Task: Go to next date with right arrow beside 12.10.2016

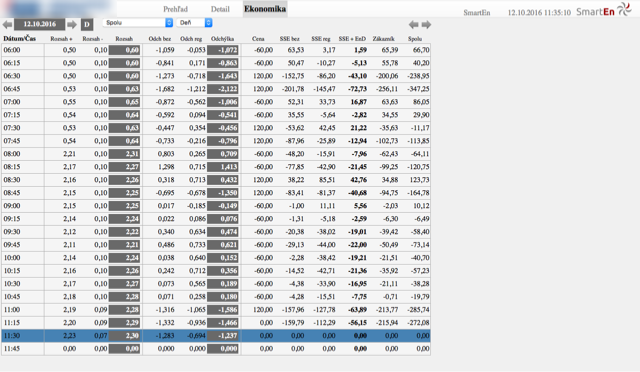Action: (x=72, y=25)
